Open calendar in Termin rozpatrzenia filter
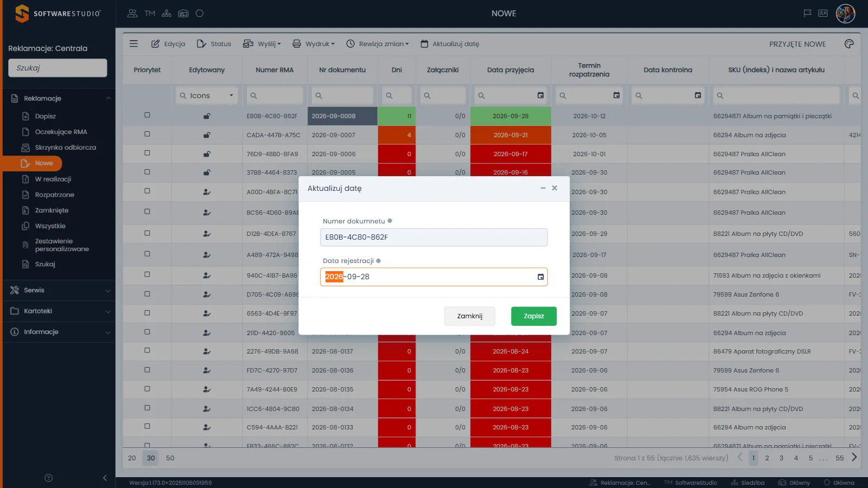Image resolution: width=868 pixels, height=488 pixels. click(x=616, y=95)
